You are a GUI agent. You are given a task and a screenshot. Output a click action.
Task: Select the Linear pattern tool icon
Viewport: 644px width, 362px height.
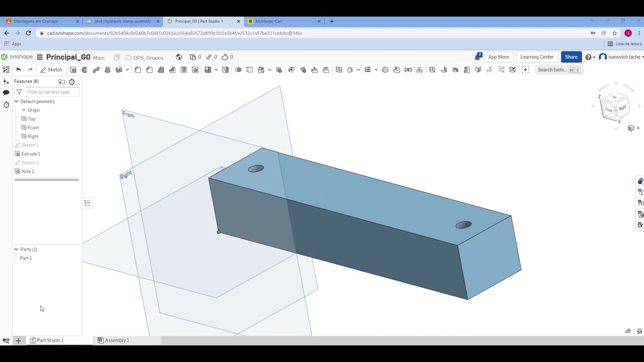tap(208, 70)
